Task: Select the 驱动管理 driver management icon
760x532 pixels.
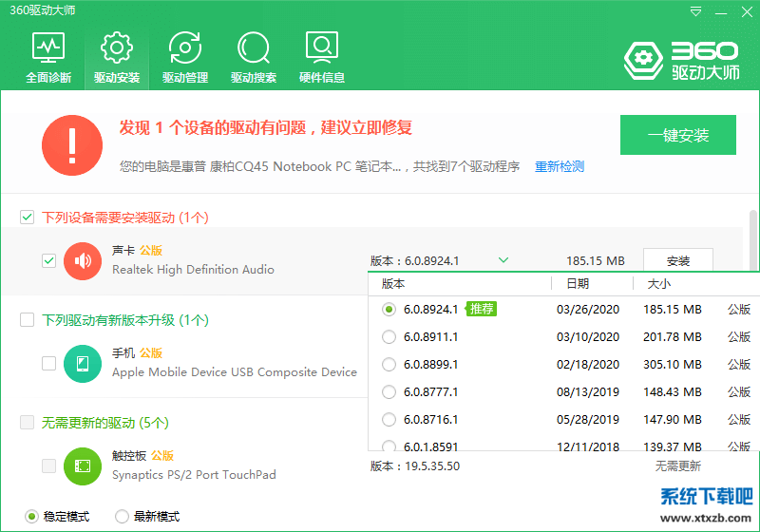Action: click(x=185, y=47)
